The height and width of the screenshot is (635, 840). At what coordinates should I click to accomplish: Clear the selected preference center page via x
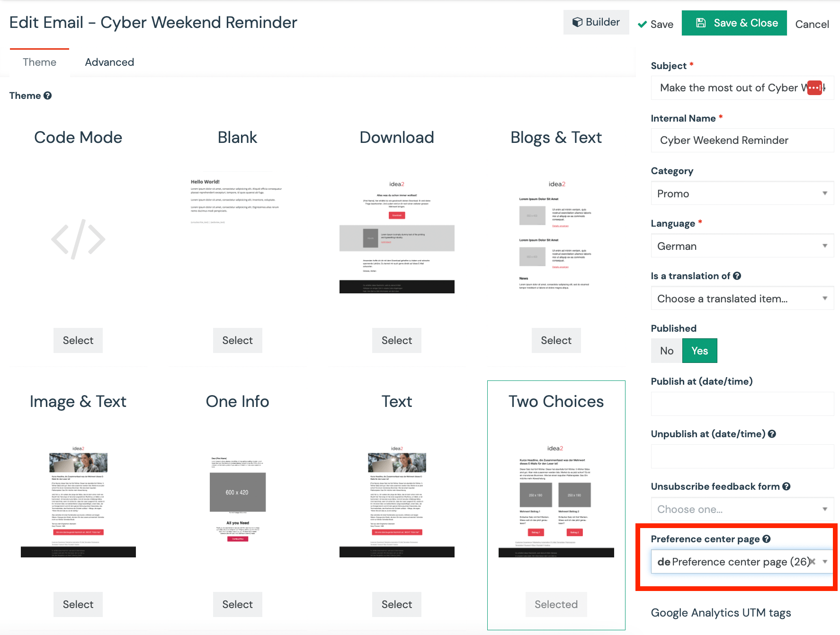[812, 562]
